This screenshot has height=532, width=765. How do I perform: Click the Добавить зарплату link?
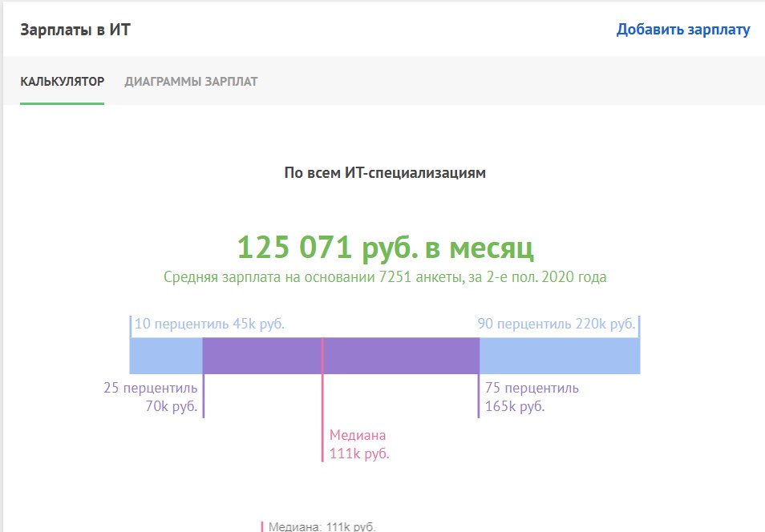coord(683,30)
